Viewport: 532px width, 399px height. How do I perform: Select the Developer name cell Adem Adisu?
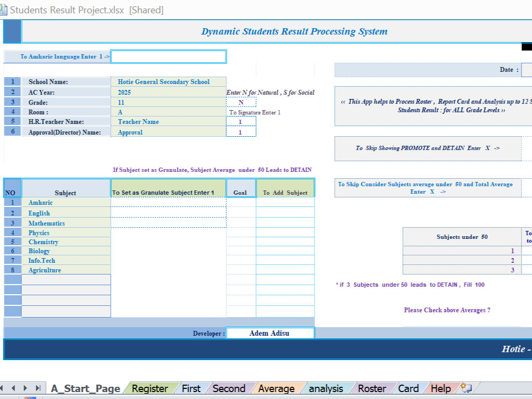tap(270, 333)
